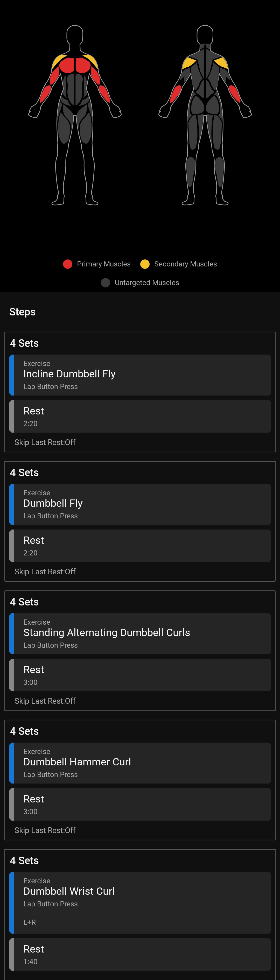Click the Steps section heading
The width and height of the screenshot is (280, 980).
tap(23, 312)
